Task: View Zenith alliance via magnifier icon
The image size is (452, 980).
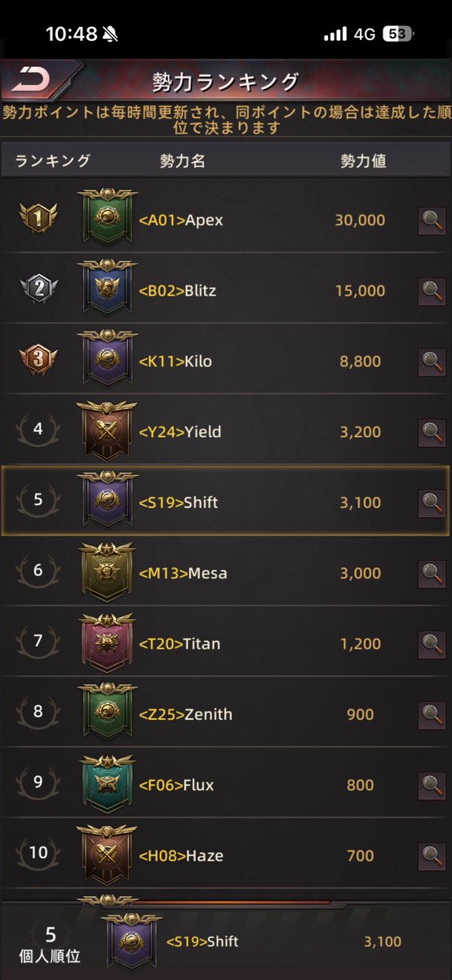Action: 432,715
